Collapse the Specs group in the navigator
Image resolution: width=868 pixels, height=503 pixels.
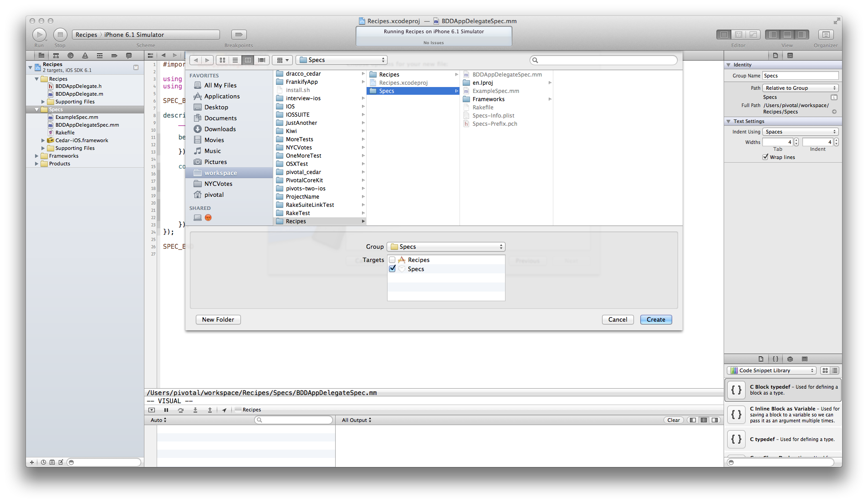36,110
